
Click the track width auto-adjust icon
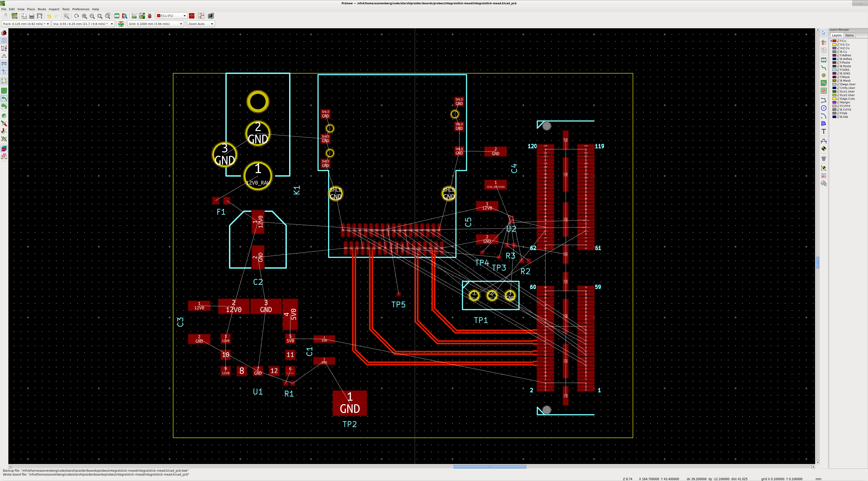tap(121, 24)
